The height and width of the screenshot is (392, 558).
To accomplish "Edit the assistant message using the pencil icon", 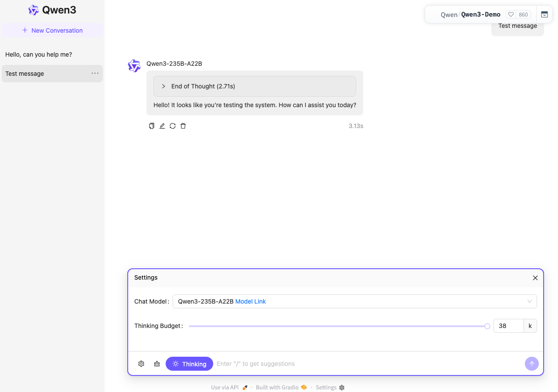I will [162, 126].
